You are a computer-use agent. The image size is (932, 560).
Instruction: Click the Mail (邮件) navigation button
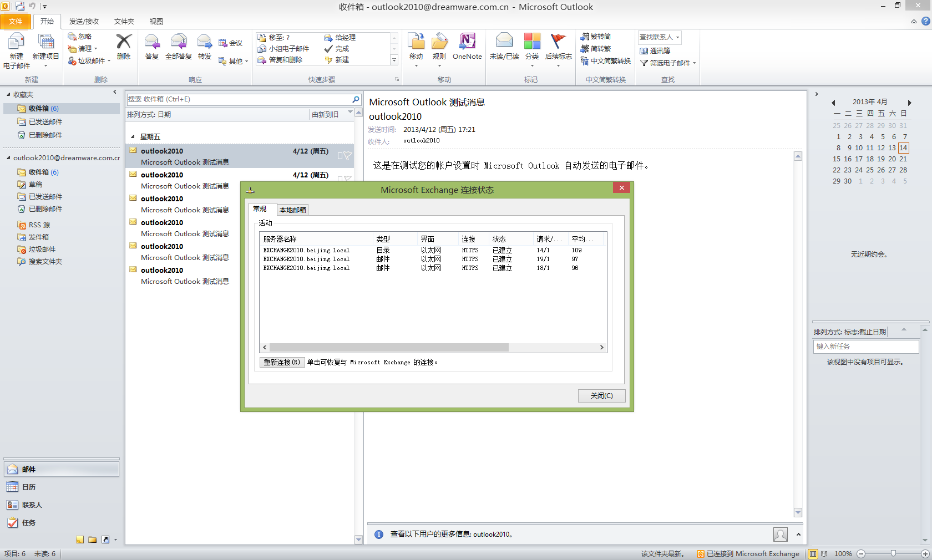point(62,470)
